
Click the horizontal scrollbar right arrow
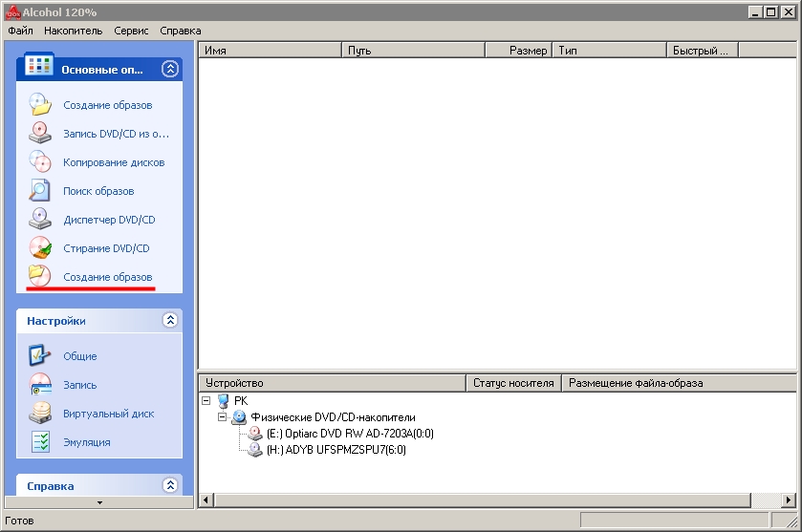point(789,500)
